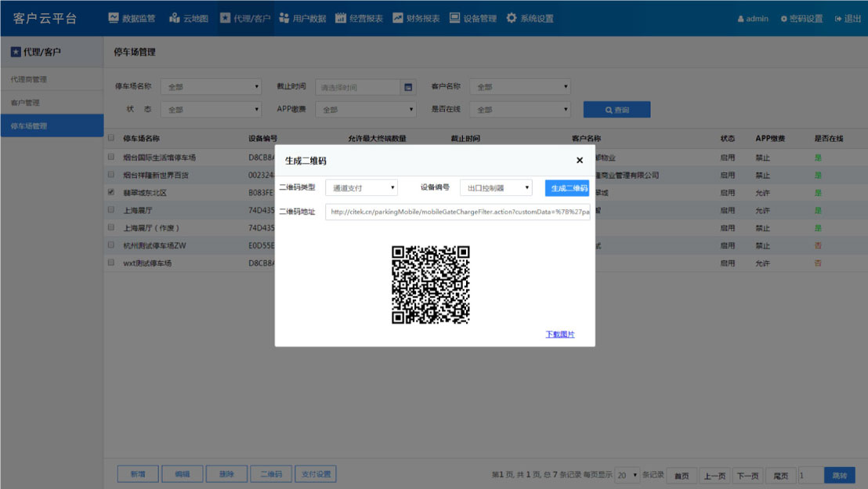Uncheck the 翡翠城东北区 row checkbox

point(111,192)
